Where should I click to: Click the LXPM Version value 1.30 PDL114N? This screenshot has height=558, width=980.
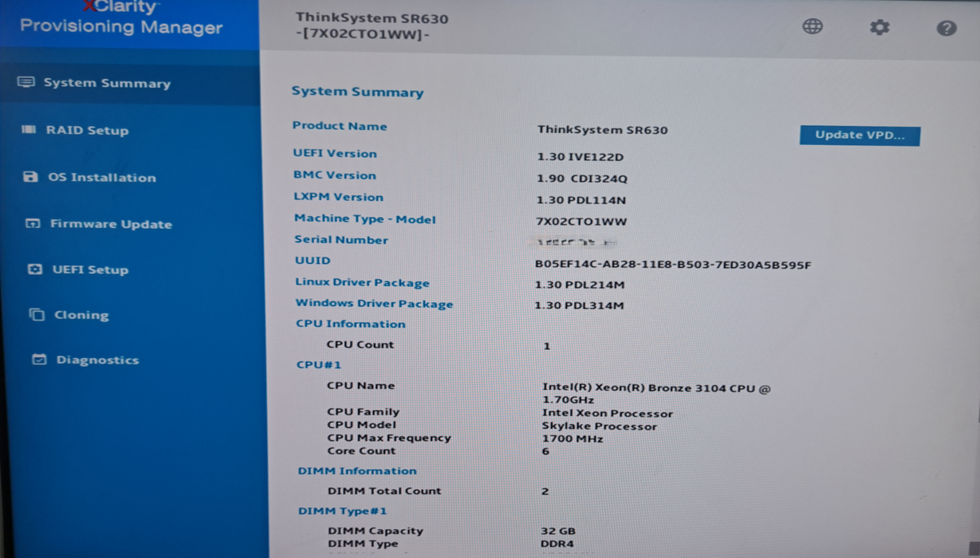pyautogui.click(x=581, y=200)
